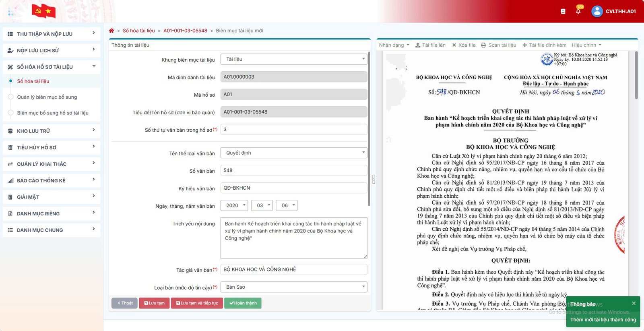Click the Thoát button
644x331 pixels.
pyautogui.click(x=124, y=303)
